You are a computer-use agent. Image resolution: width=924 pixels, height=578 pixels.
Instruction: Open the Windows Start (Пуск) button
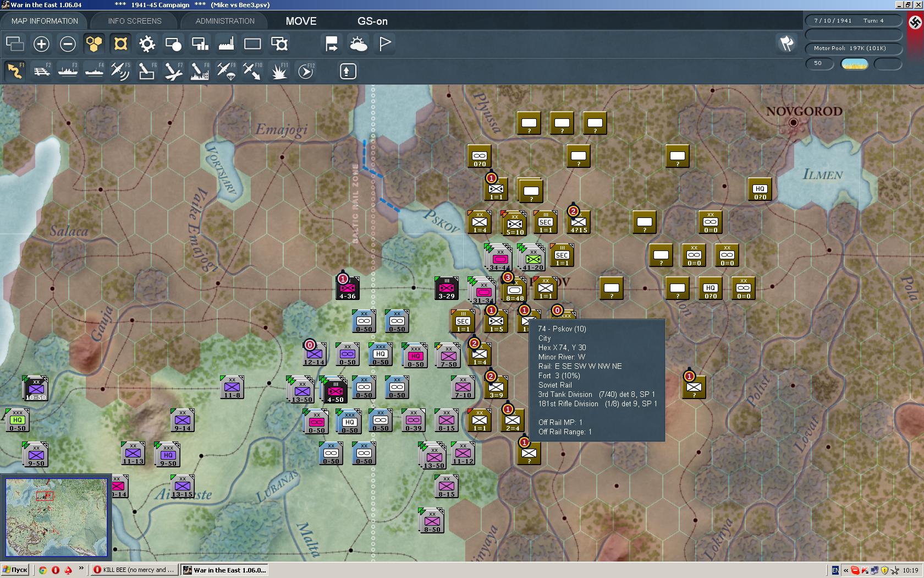[x=15, y=570]
